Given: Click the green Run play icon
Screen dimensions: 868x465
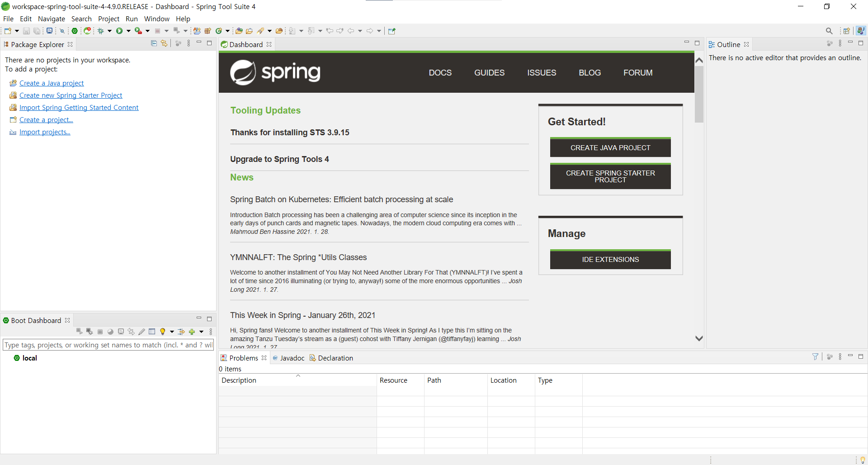Looking at the screenshot, I should pyautogui.click(x=119, y=31).
